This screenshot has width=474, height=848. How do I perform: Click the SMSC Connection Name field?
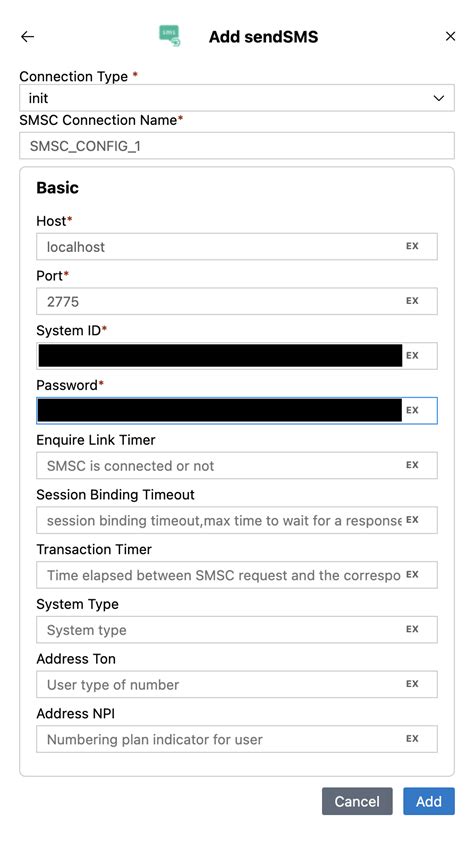point(237,146)
